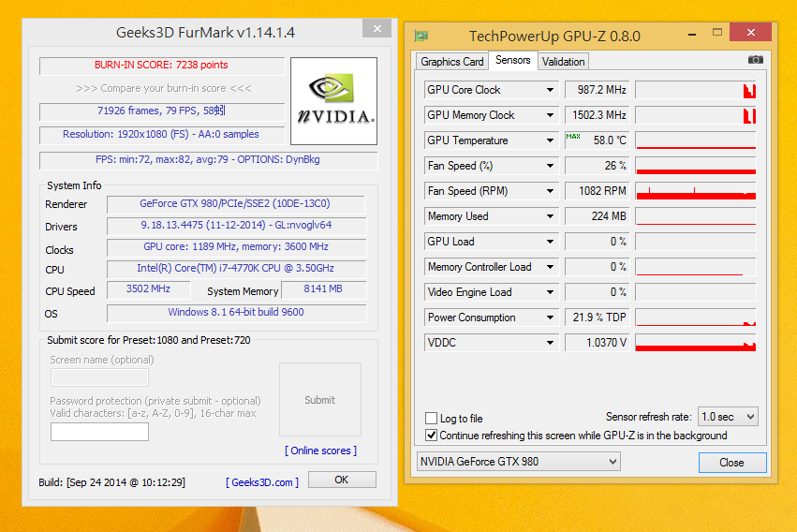
Task: Click the 71926 frames, 79 FPS field
Action: [x=162, y=111]
